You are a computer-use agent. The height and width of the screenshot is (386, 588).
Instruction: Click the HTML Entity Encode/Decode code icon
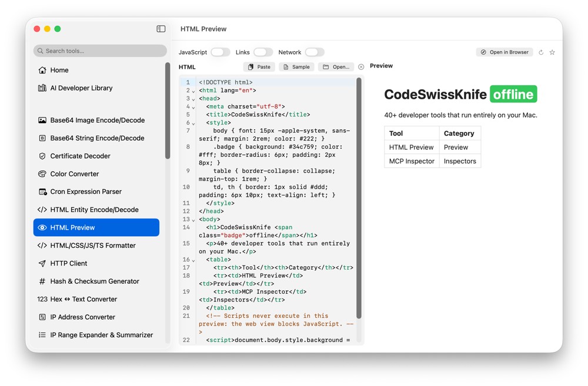(x=42, y=210)
